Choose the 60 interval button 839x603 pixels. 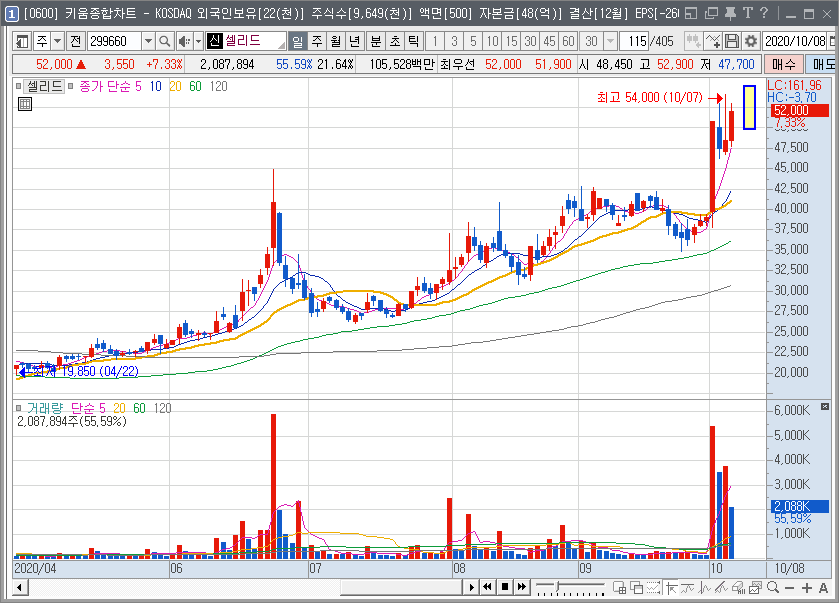(x=568, y=41)
